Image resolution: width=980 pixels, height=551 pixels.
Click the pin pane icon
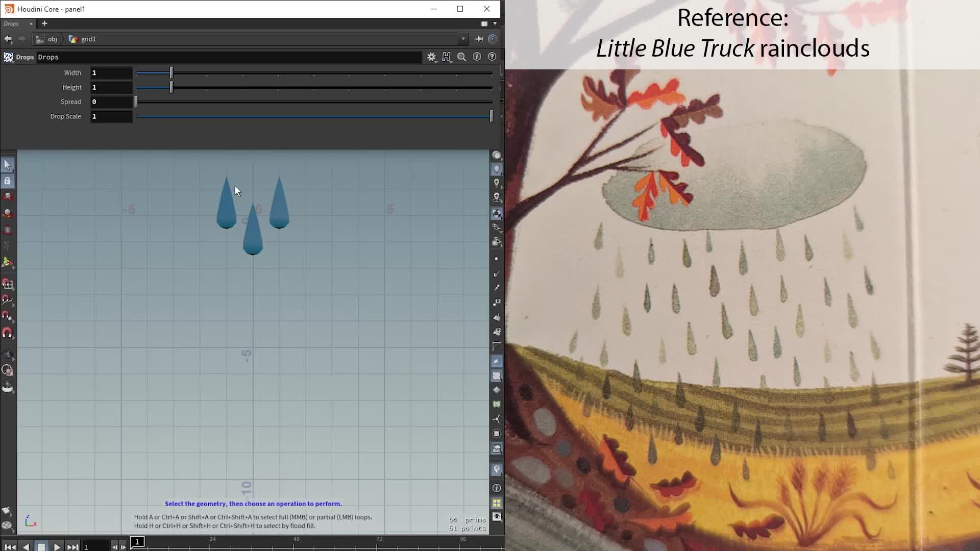tap(479, 39)
